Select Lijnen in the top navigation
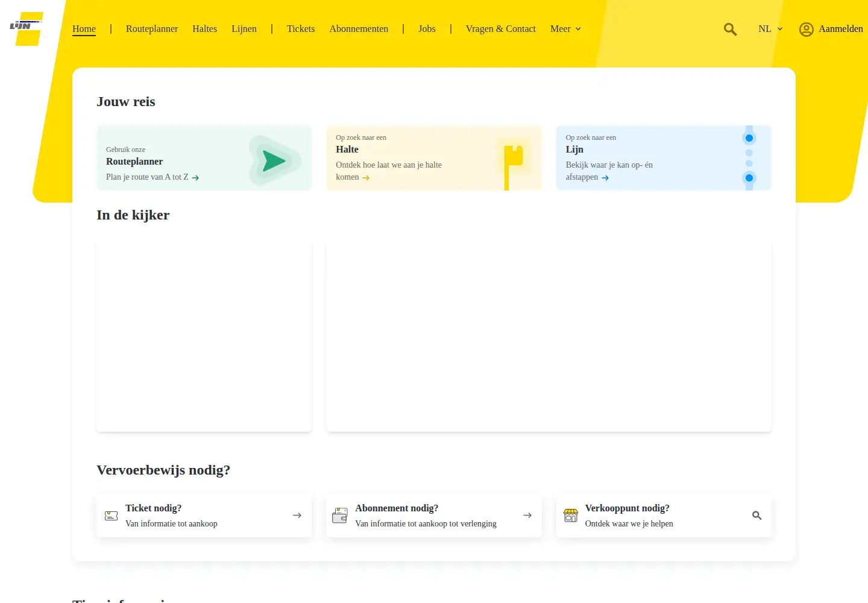The image size is (868, 603). point(244,29)
